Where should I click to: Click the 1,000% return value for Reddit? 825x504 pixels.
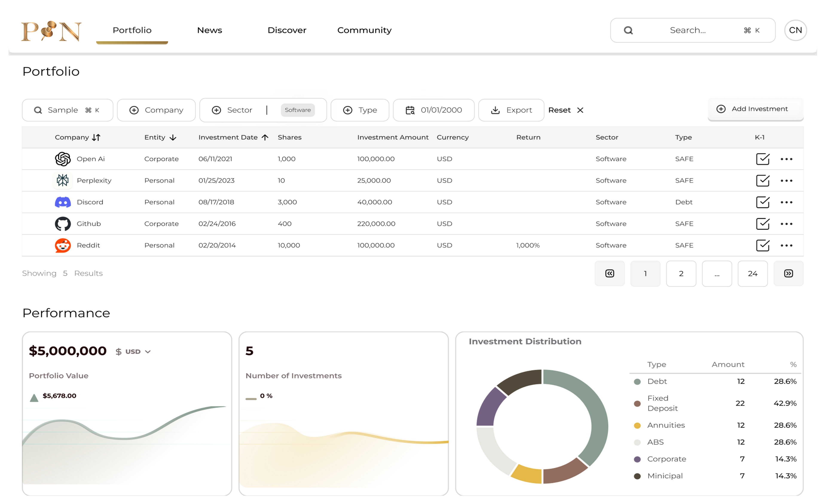(528, 246)
